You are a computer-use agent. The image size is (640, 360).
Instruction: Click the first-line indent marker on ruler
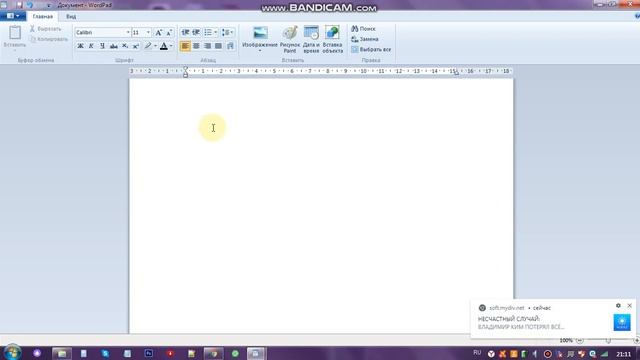point(185,69)
